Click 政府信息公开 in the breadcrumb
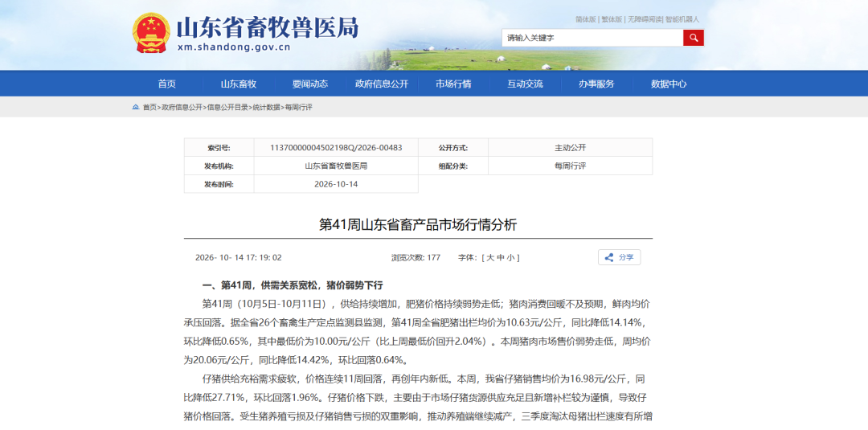This screenshot has height=430, width=868. pos(182,108)
